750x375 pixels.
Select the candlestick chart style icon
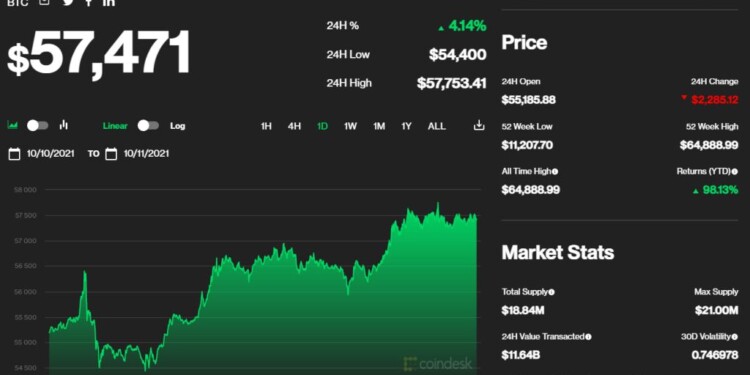64,125
